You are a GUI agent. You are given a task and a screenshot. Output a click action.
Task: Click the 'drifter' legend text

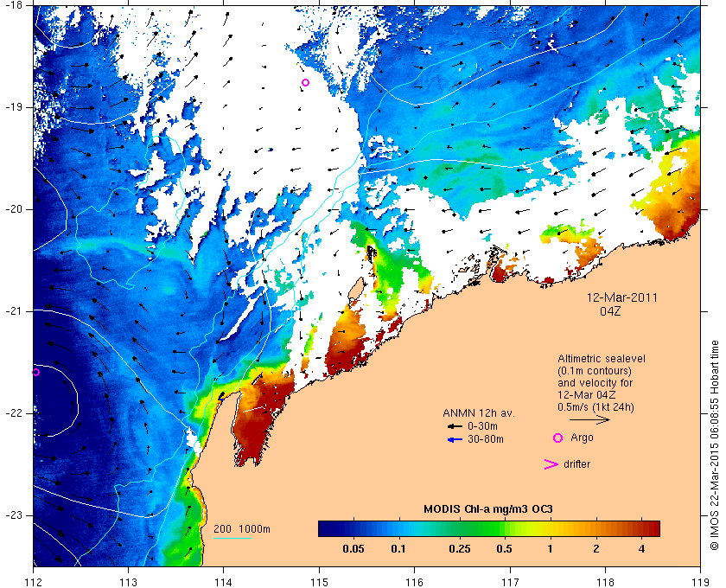coord(577,464)
